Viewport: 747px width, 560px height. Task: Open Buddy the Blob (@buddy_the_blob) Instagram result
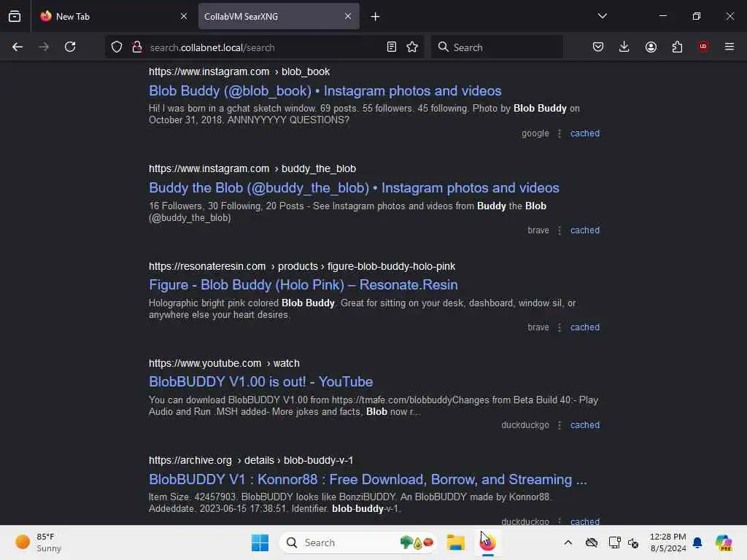pyautogui.click(x=354, y=188)
